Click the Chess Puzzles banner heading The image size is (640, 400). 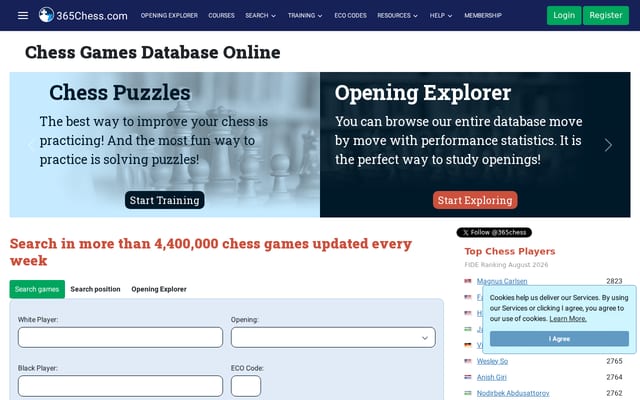pos(120,93)
